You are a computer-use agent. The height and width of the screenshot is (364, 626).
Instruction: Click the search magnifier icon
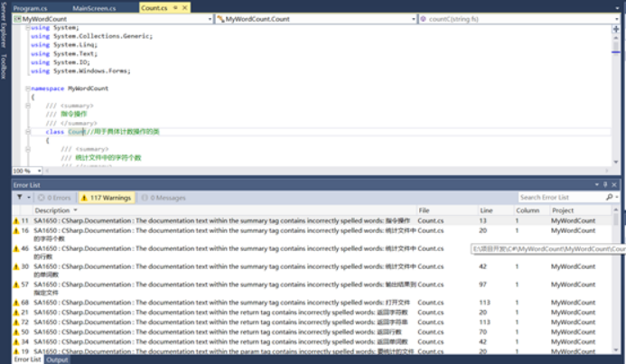click(x=610, y=197)
